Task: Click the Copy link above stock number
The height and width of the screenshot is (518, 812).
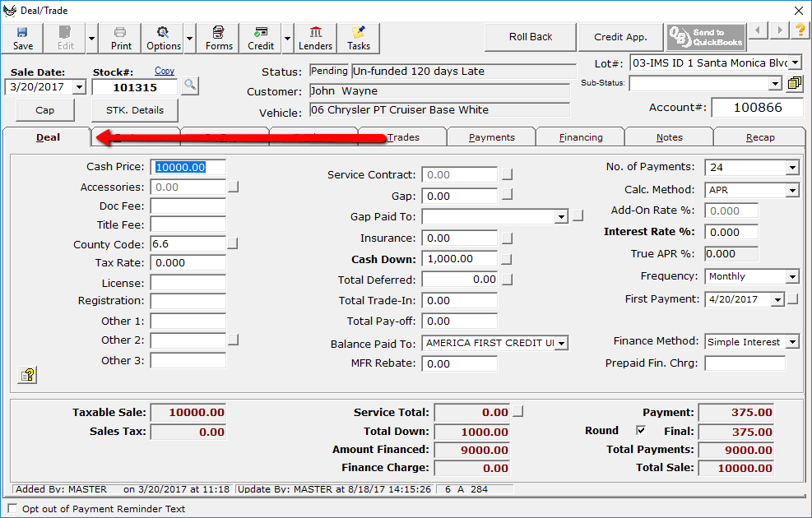Action: (165, 72)
